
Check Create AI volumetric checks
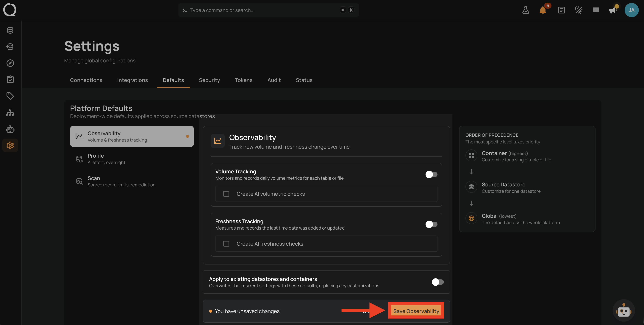tap(226, 194)
